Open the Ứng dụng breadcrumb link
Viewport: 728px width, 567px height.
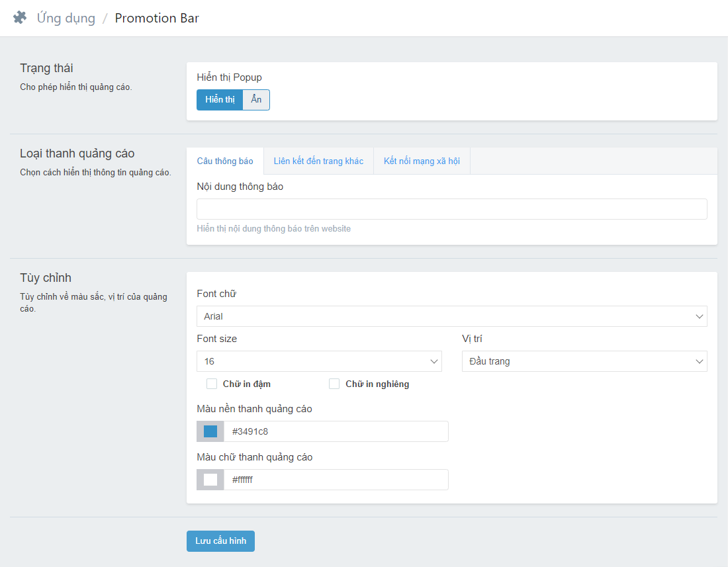[66, 18]
